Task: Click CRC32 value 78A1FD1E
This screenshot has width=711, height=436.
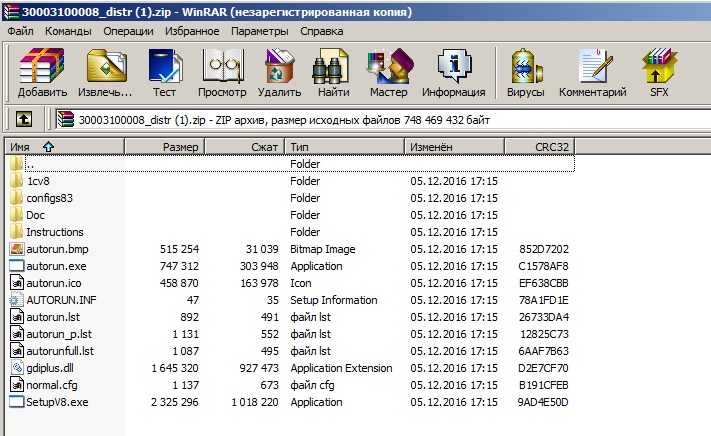Action: coord(544,300)
